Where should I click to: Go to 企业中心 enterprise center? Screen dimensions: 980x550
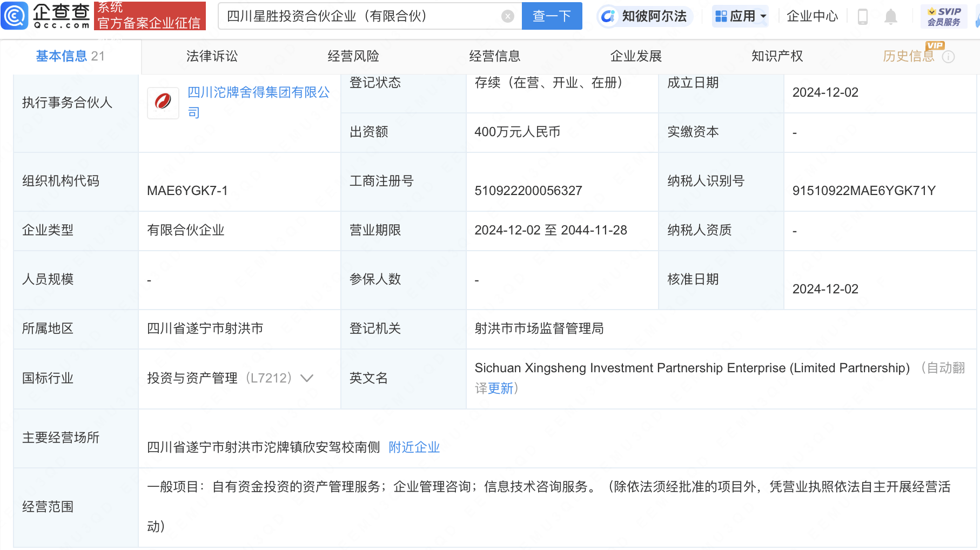pyautogui.click(x=811, y=16)
